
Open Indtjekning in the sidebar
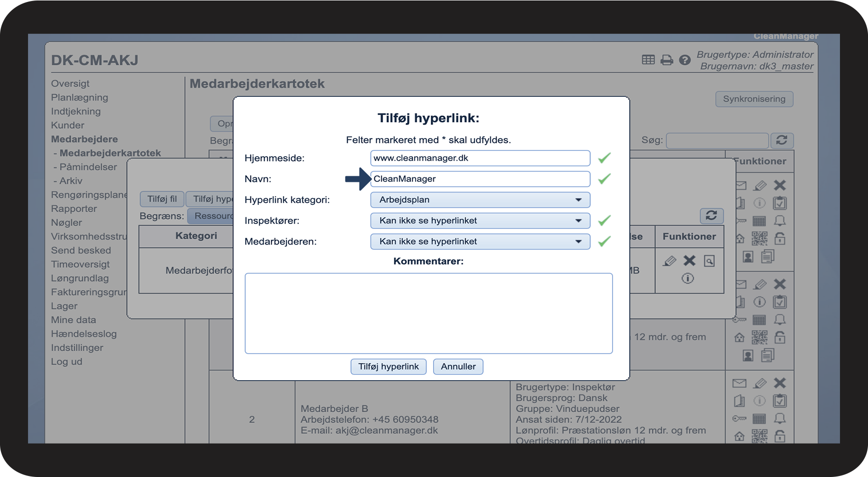tap(76, 112)
